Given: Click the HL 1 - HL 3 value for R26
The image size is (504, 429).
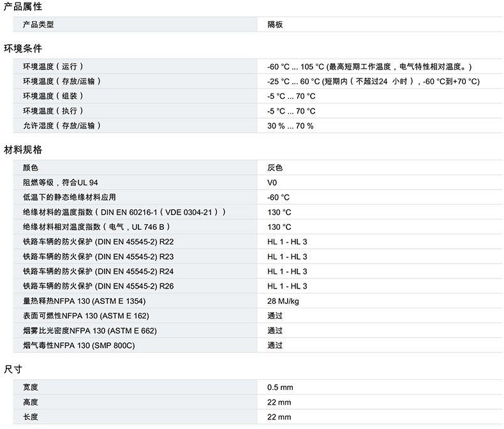Looking at the screenshot, I should 287,286.
